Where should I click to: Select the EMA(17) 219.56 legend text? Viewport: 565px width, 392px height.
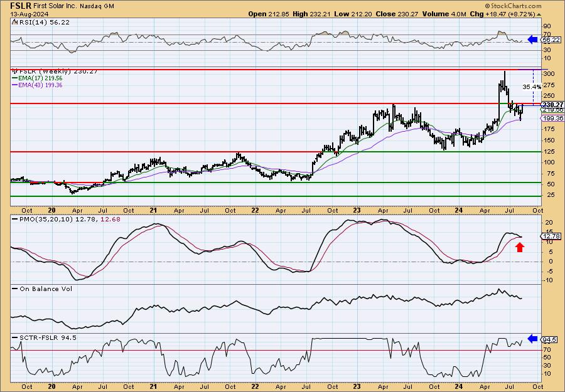[40, 78]
